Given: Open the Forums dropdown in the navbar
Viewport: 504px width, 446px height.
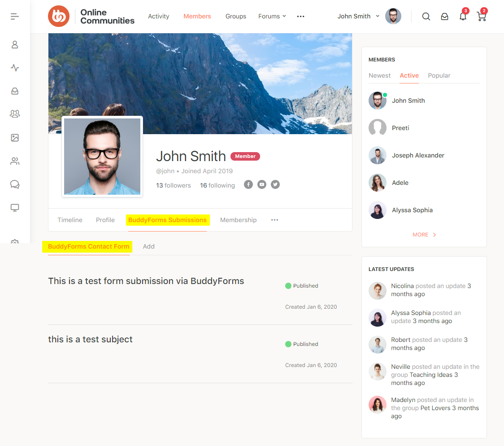Looking at the screenshot, I should click(272, 16).
